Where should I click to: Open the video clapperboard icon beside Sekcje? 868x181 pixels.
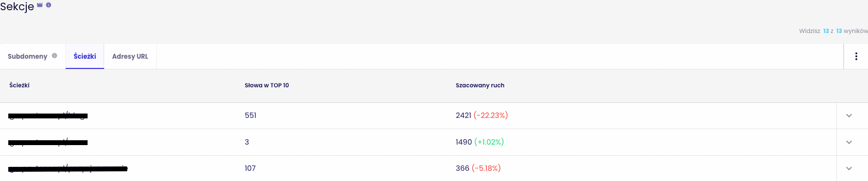40,5
